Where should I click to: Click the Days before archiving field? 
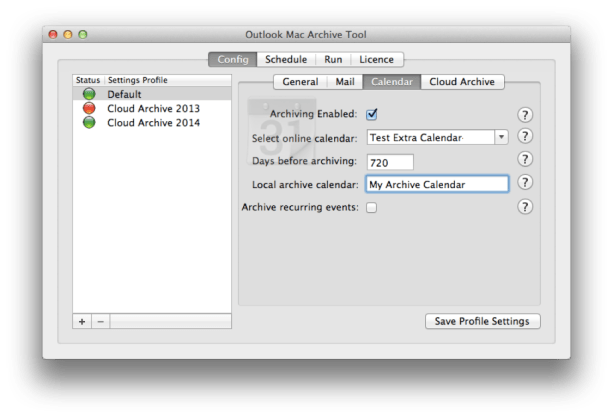tap(390, 162)
